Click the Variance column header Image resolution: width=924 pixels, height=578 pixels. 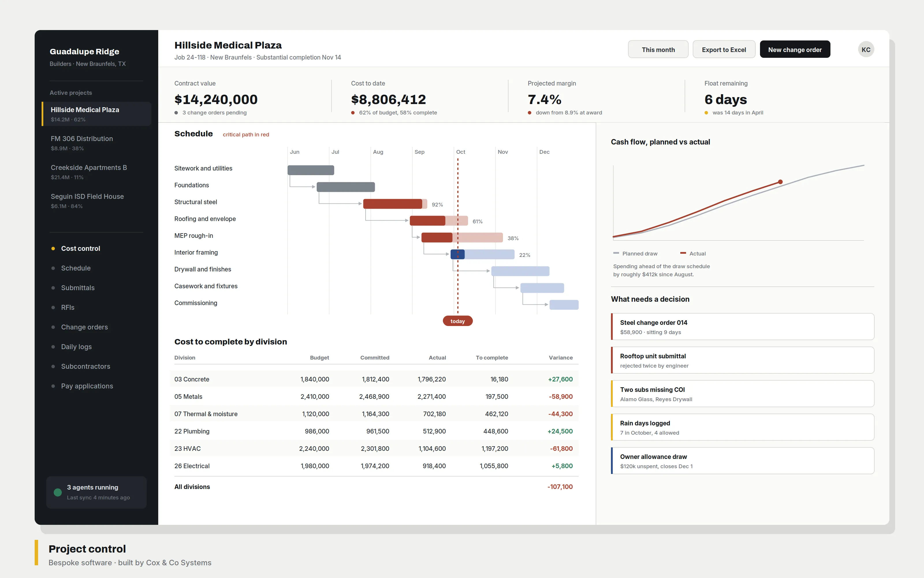pos(560,358)
